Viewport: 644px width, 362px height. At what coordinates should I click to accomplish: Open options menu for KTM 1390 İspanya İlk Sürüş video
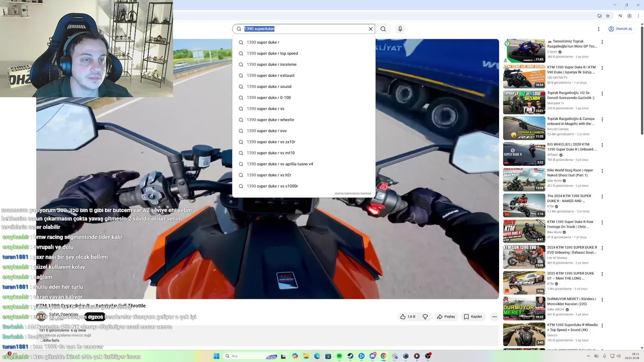[x=602, y=68]
